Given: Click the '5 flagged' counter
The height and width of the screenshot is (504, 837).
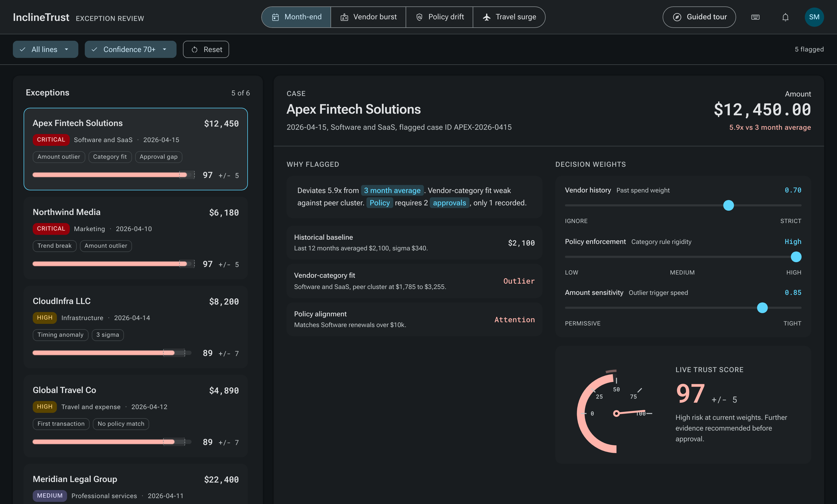Looking at the screenshot, I should (809, 50).
